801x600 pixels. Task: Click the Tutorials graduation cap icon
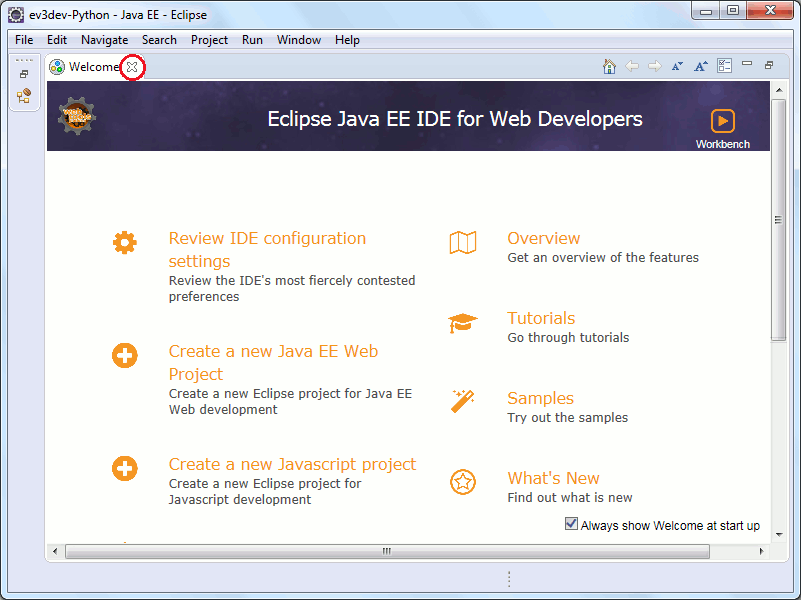click(x=463, y=323)
